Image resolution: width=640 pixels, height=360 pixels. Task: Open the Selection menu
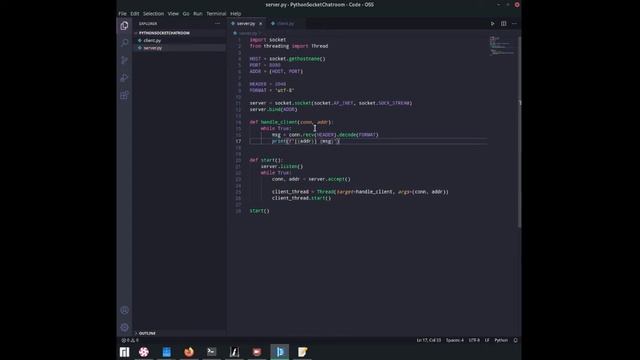tap(153, 13)
